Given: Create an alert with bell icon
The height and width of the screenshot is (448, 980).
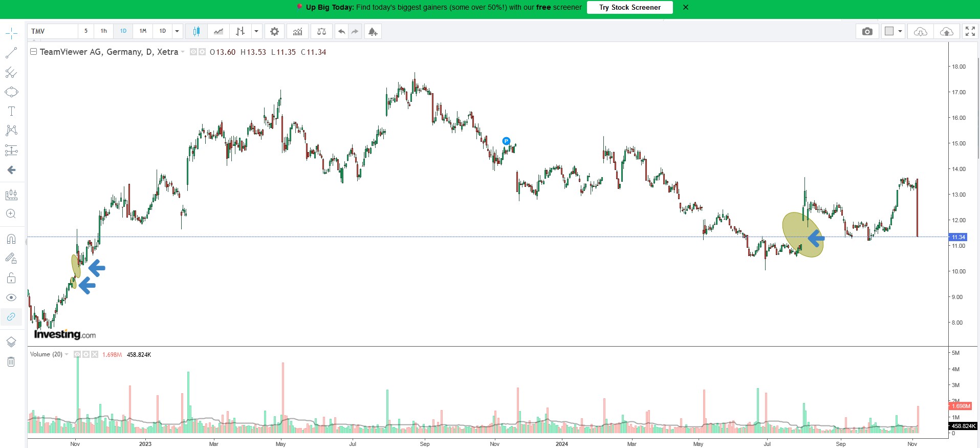Looking at the screenshot, I should tap(373, 32).
